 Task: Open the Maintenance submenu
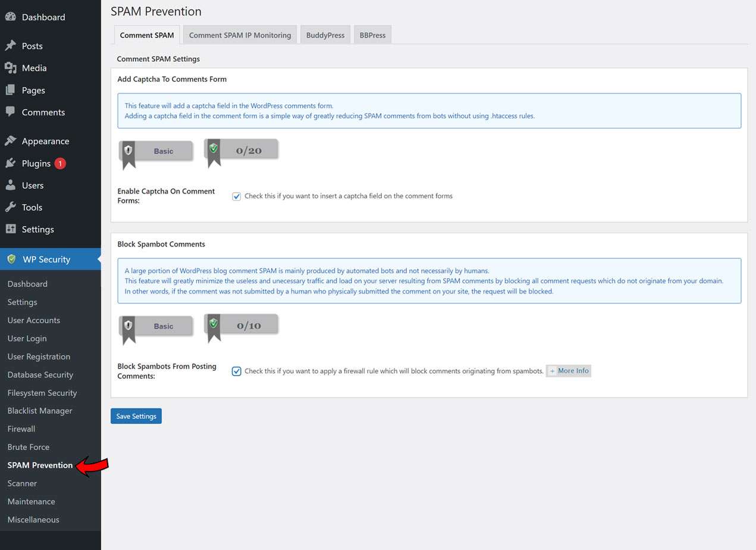point(32,501)
